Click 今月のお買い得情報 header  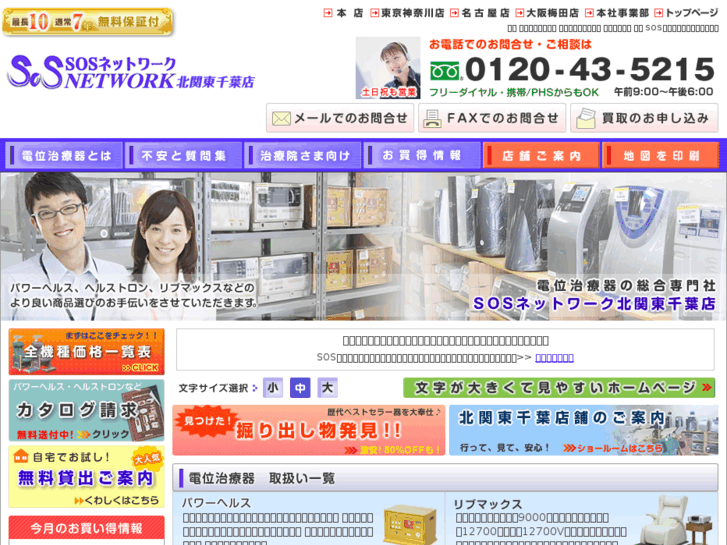pyautogui.click(x=86, y=528)
